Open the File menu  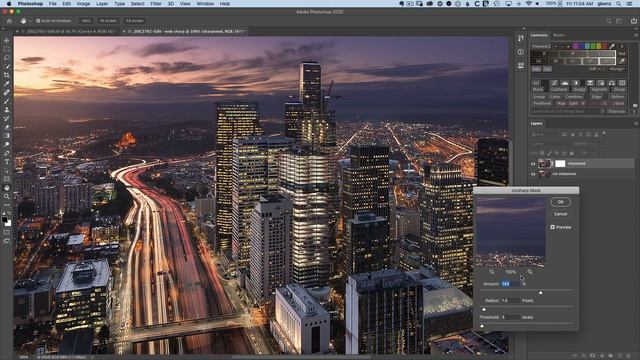click(53, 4)
